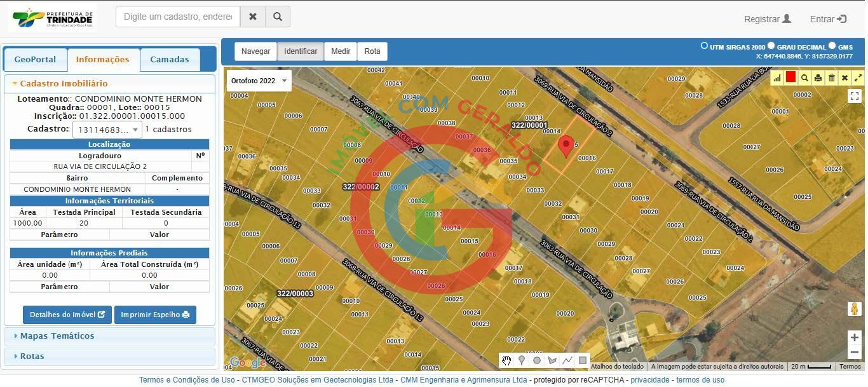Viewport: 868px width, 387px height.
Task: Click the lot labeled 00016 near the pin
Action: [x=587, y=158]
